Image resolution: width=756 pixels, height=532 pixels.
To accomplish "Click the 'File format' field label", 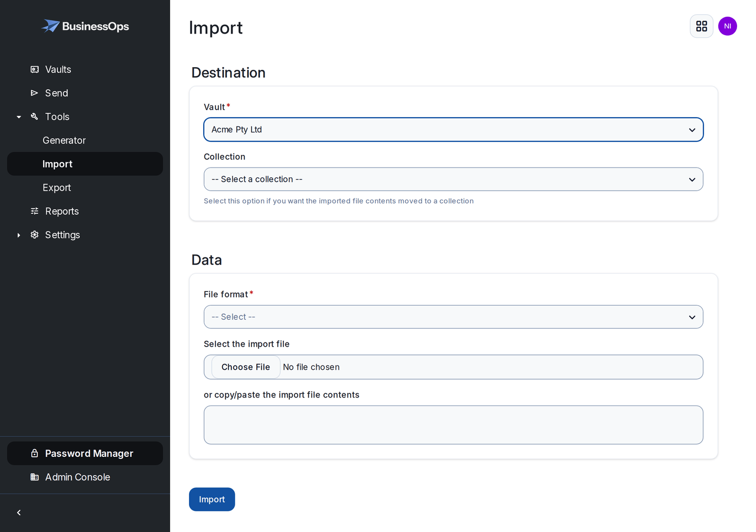I will (x=226, y=295).
